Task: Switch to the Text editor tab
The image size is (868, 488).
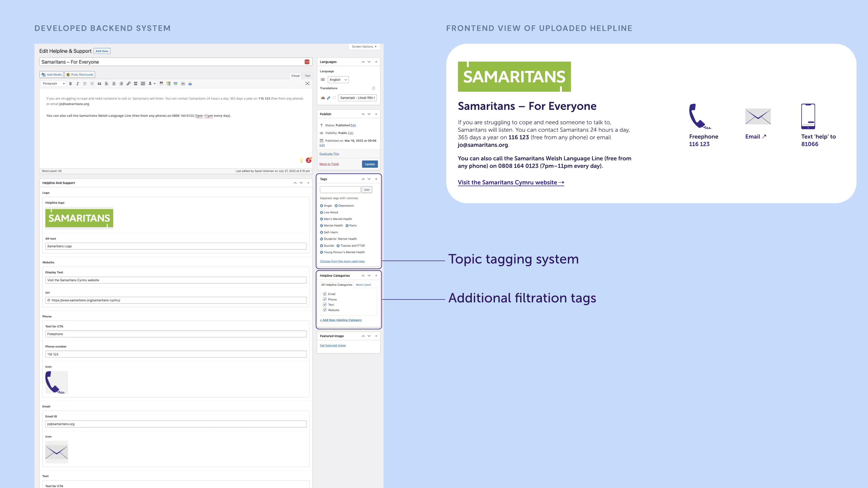Action: (307, 76)
